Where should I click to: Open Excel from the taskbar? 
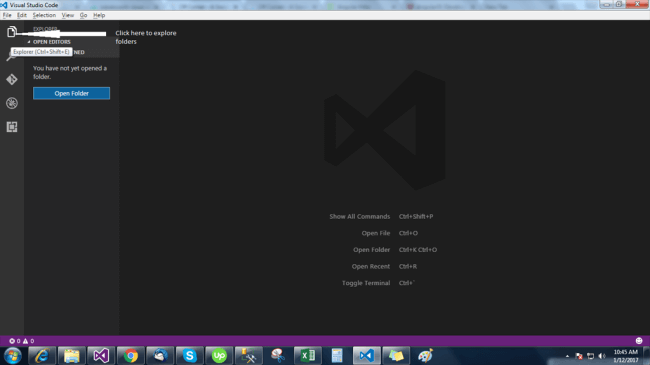coord(308,356)
